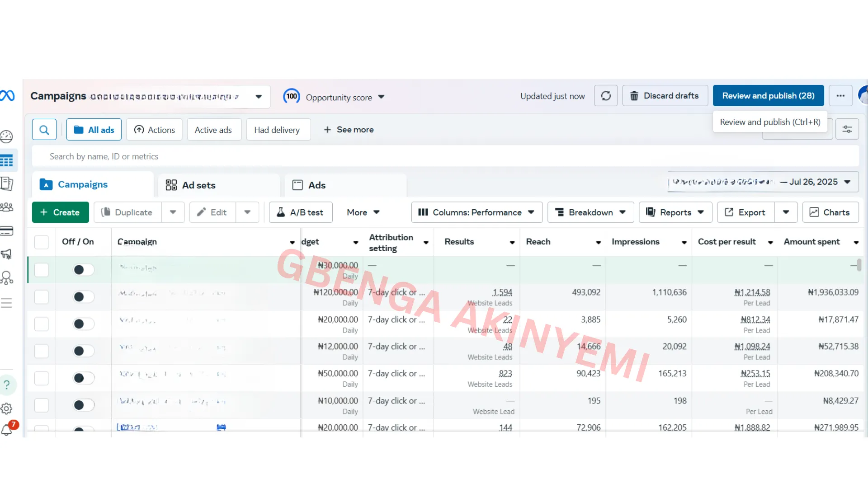The image size is (868, 488).
Task: Open notifications bell with badge 7
Action: pyautogui.click(x=7, y=429)
